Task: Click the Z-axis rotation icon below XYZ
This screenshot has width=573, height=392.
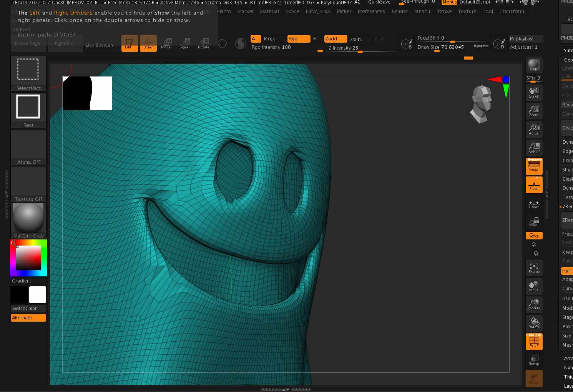Action: [536, 254]
